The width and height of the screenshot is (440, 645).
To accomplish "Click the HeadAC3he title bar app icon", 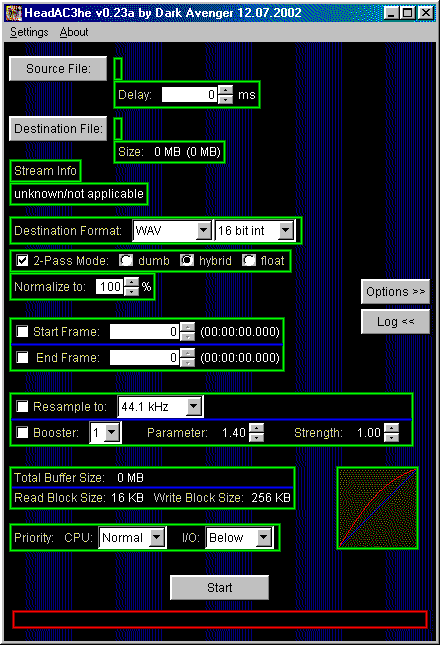I will (x=14, y=13).
